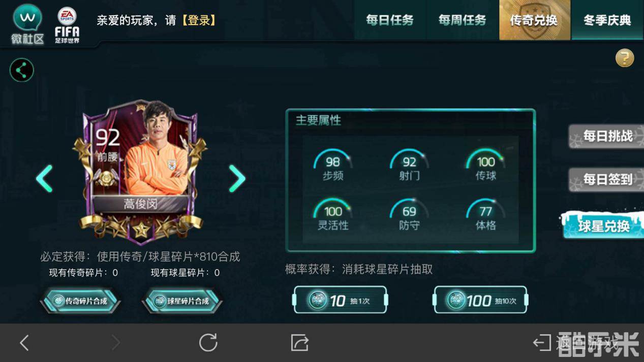Switch to 每周任务 tab
This screenshot has height=362, width=644.
pyautogui.click(x=463, y=20)
